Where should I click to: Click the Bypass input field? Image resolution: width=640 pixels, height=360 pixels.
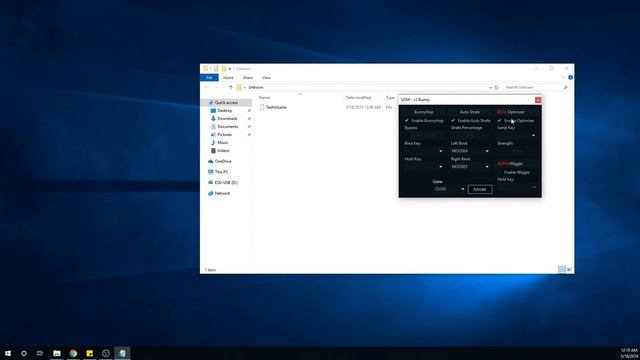pos(424,135)
